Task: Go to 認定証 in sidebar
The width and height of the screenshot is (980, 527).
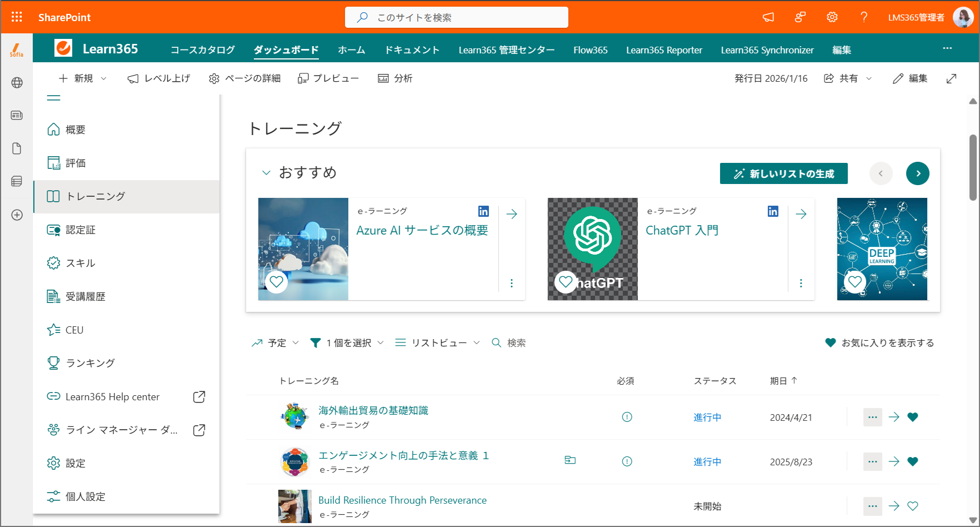Action: coord(127,230)
